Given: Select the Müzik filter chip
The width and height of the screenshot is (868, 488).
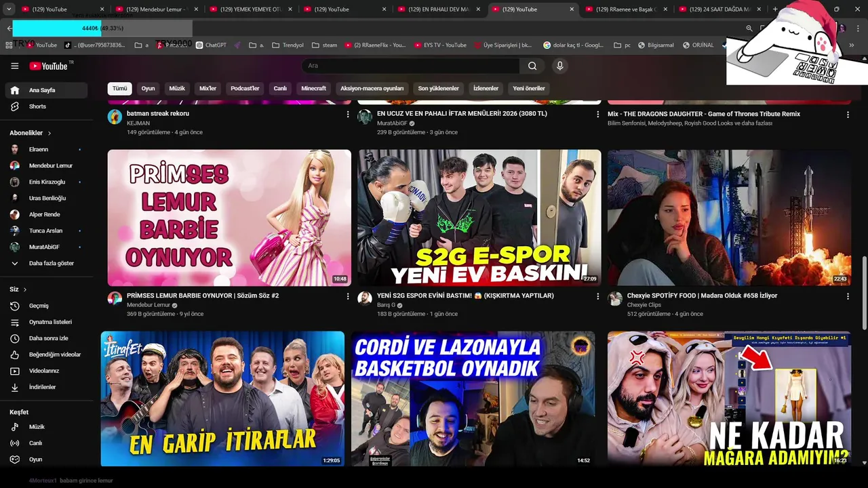Looking at the screenshot, I should click(x=177, y=89).
